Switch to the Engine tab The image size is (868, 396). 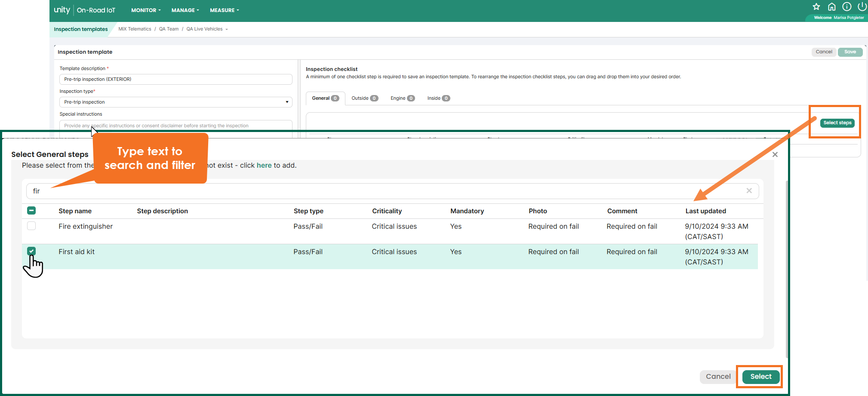(402, 98)
